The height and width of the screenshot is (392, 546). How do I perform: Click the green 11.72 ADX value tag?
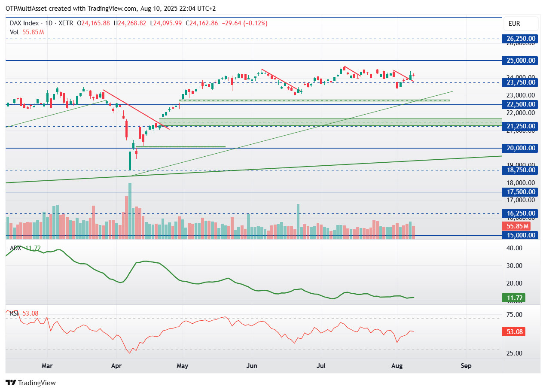514,298
